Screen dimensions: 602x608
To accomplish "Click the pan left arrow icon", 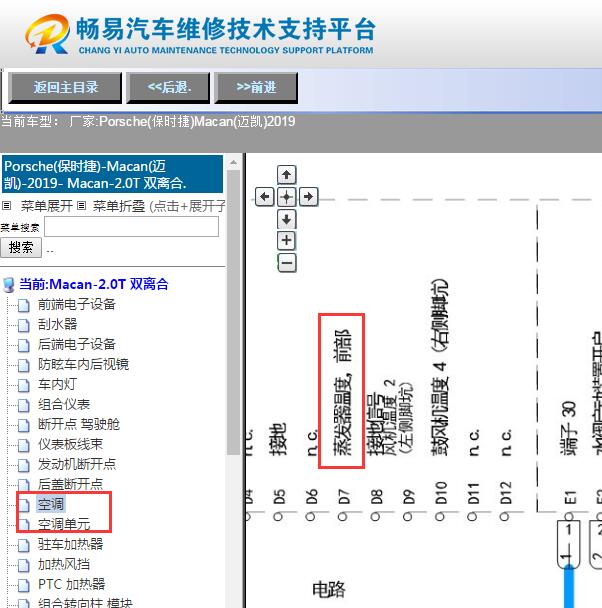I will point(265,197).
